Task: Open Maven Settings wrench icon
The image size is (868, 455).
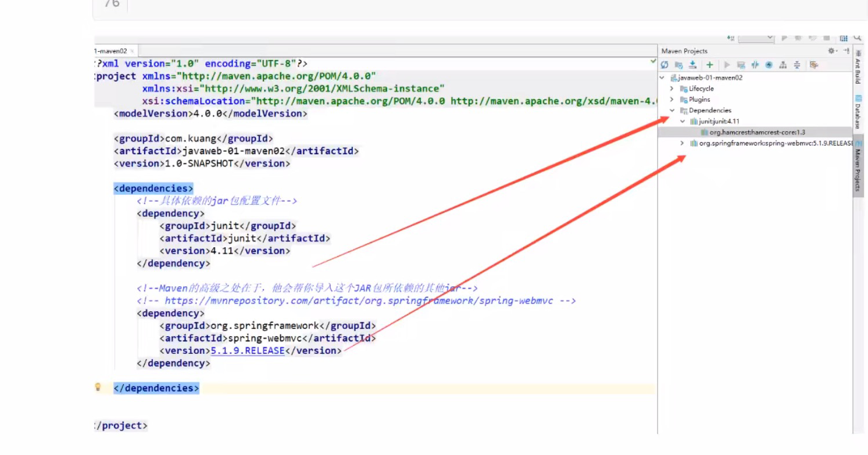Action: (814, 65)
